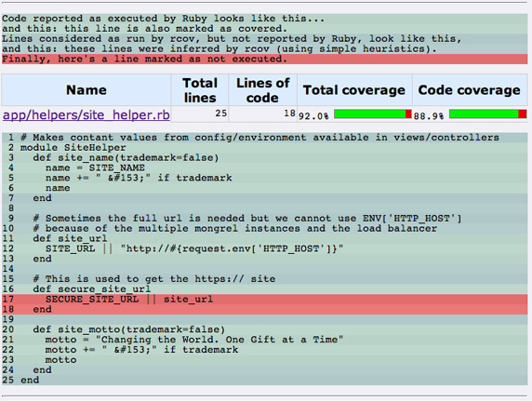Click the Total coverage column header
Screen dimensions: 532x402
[354, 90]
